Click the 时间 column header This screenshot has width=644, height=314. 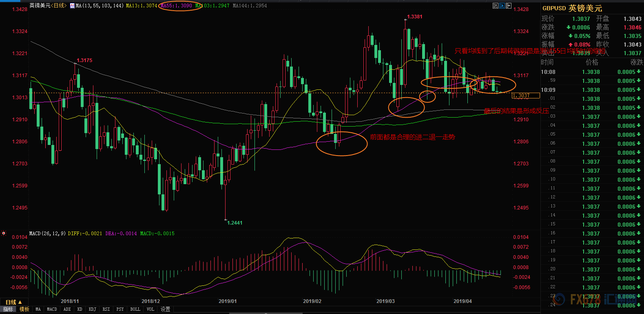[547, 62]
